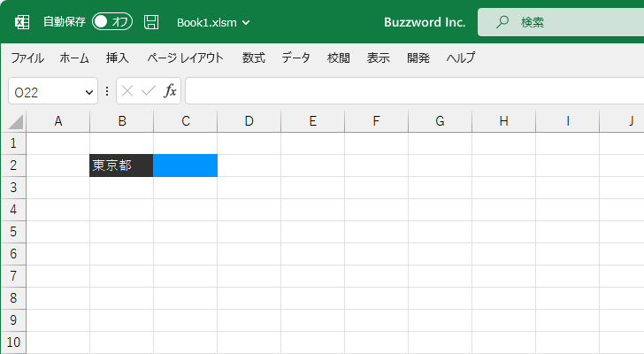This screenshot has width=644, height=354.
Task: Open the ファイル menu tab
Action: [27, 58]
